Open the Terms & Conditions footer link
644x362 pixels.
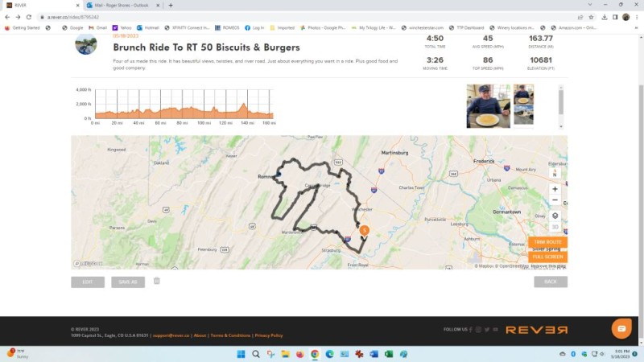coord(230,335)
